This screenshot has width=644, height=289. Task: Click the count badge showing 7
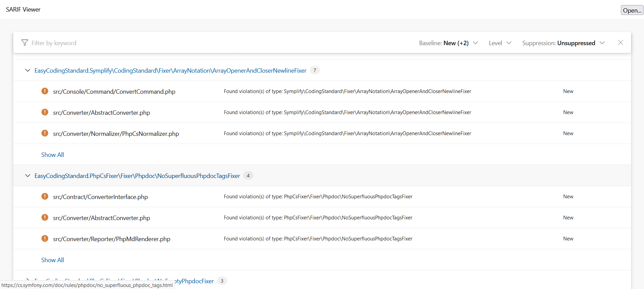(x=315, y=70)
